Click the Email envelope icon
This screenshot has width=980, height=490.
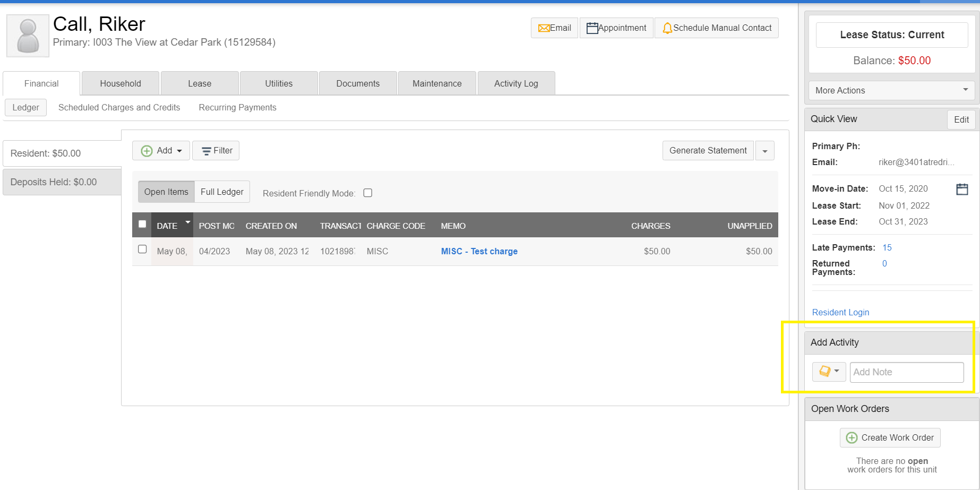tap(544, 28)
